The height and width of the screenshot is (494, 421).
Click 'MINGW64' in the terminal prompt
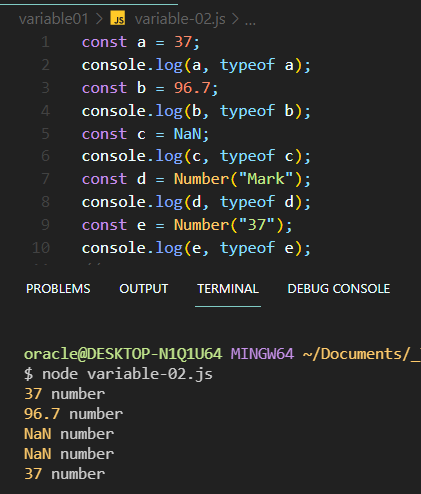(x=262, y=354)
